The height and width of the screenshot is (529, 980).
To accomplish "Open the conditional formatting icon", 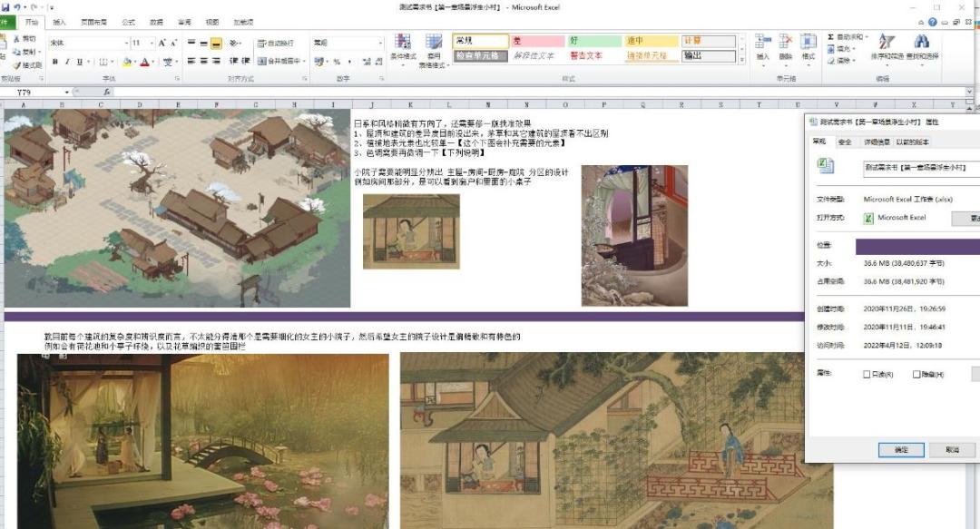I will (403, 47).
